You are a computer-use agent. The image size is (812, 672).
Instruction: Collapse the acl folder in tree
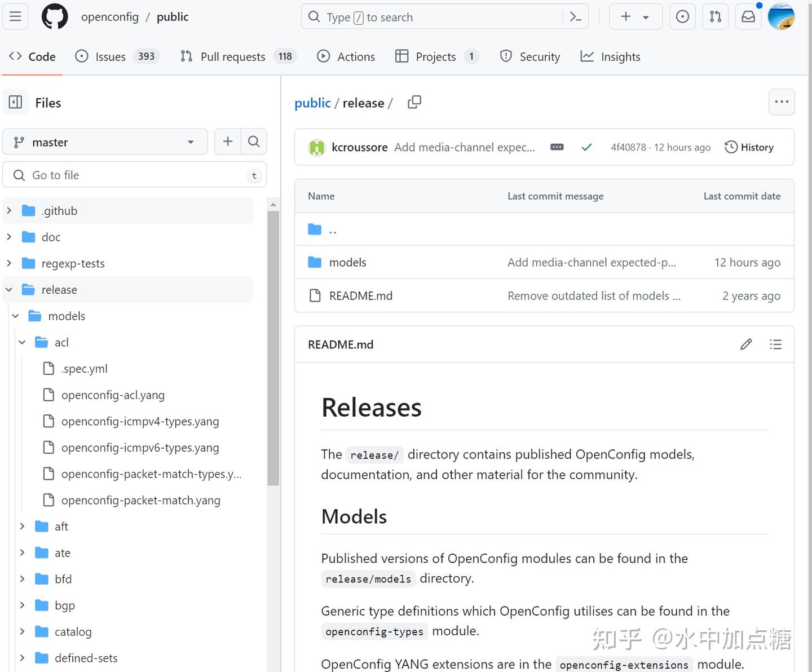(x=23, y=342)
